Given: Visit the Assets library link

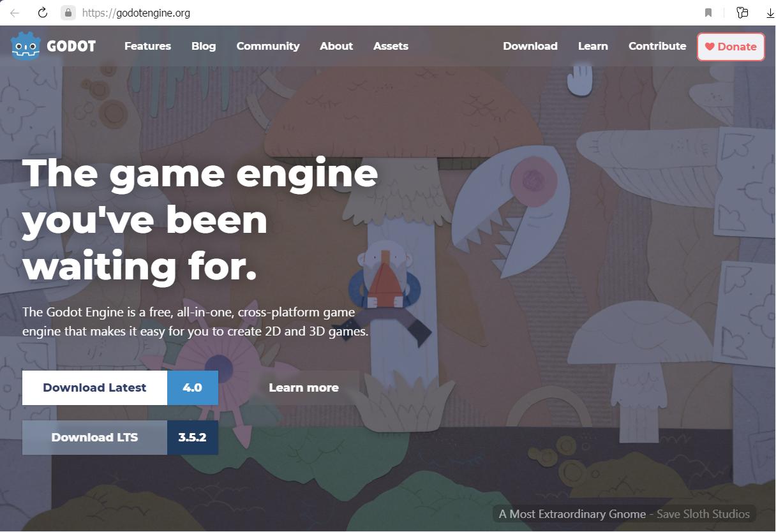Looking at the screenshot, I should click(391, 46).
